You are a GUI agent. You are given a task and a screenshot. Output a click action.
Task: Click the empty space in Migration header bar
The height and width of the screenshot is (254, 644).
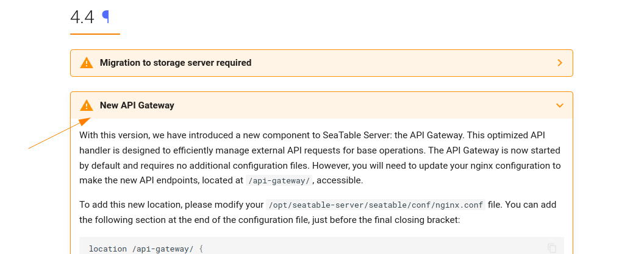[402, 63]
